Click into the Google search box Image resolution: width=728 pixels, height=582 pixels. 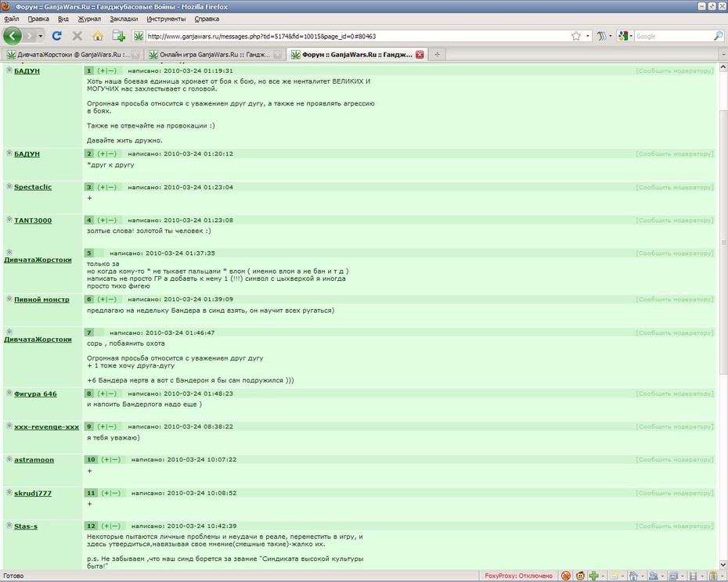(673, 36)
